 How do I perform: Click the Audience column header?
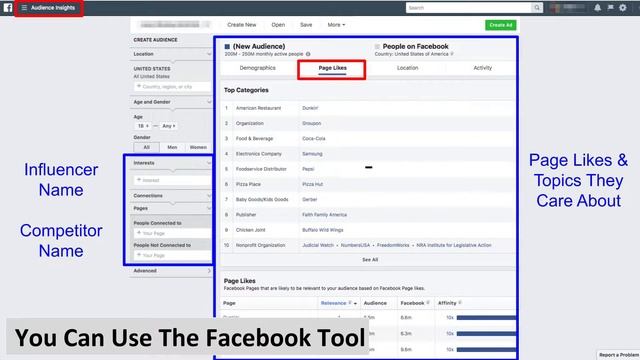[375, 303]
